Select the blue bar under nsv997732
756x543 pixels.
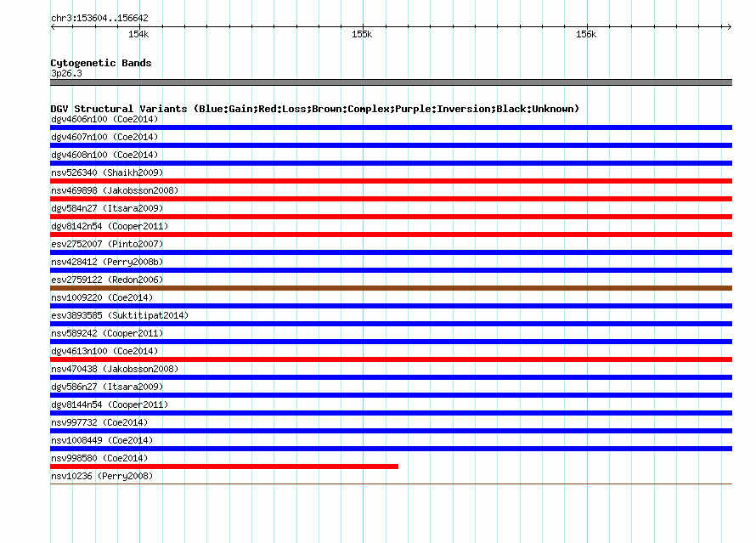[391, 431]
